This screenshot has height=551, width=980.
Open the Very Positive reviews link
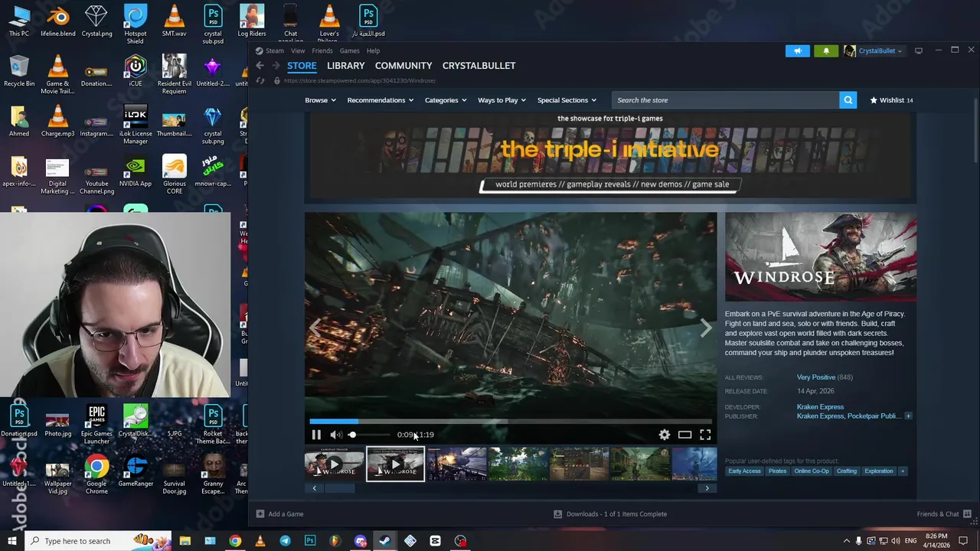click(x=816, y=377)
